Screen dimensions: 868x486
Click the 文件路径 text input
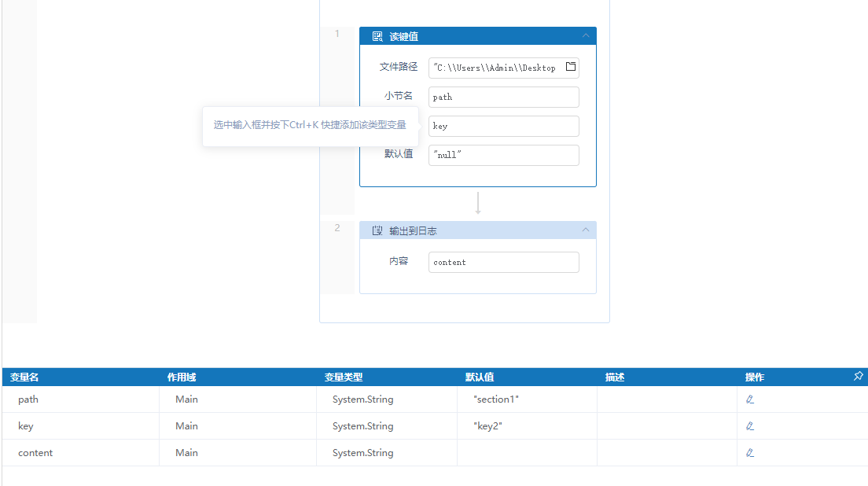pos(495,68)
